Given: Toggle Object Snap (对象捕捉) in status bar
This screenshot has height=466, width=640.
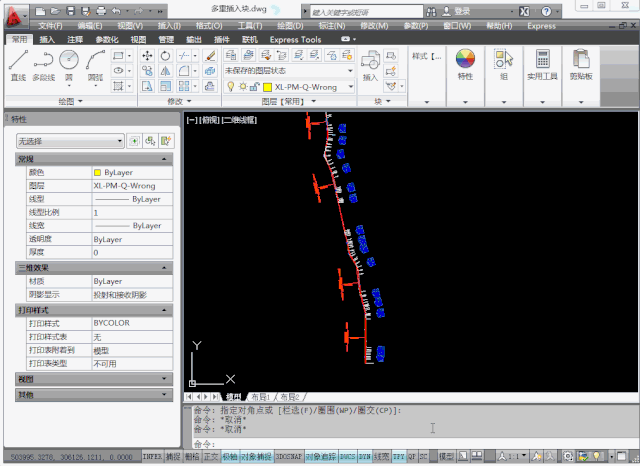Looking at the screenshot, I should pos(257,456).
